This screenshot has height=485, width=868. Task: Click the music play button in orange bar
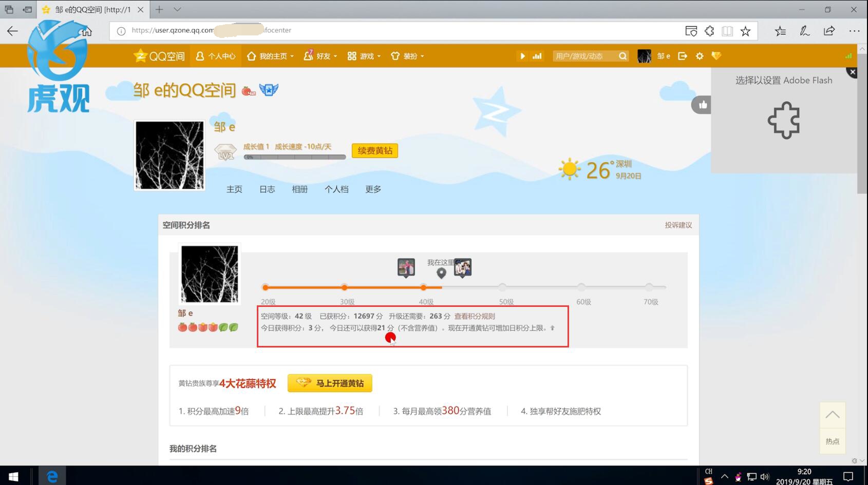pyautogui.click(x=522, y=56)
